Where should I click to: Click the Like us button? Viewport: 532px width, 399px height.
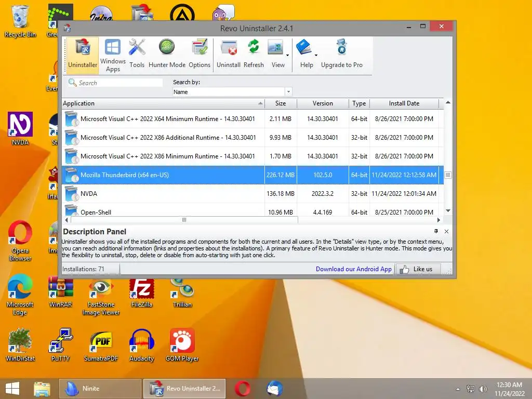pos(418,269)
